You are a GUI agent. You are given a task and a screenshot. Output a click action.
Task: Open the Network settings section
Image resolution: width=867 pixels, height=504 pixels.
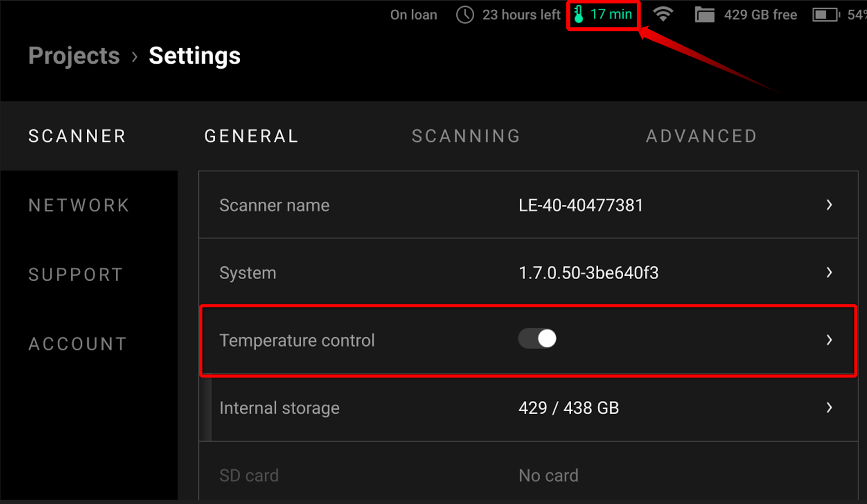pyautogui.click(x=79, y=205)
